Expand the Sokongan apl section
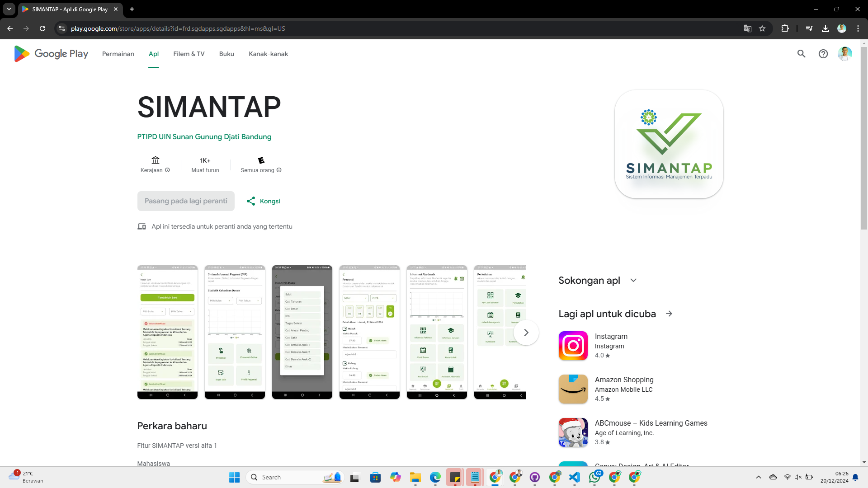This screenshot has width=868, height=488. pyautogui.click(x=633, y=280)
